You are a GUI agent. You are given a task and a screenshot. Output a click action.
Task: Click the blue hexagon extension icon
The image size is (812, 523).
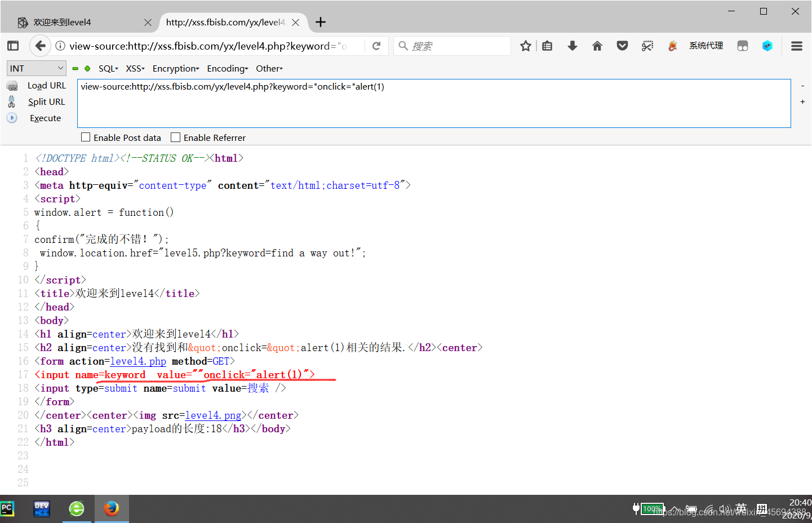point(767,46)
